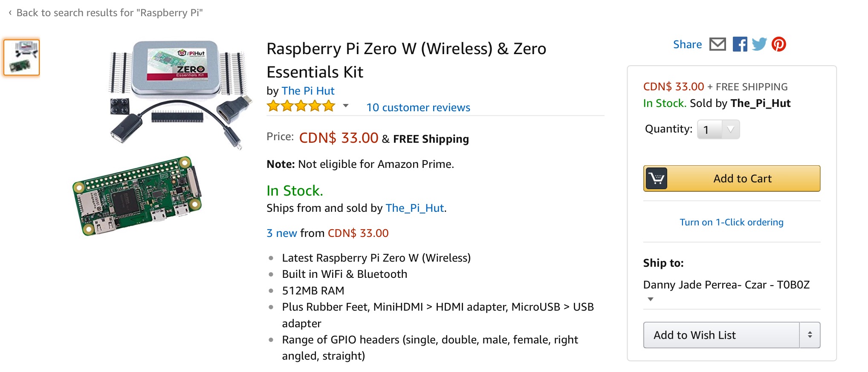Share on Twitter icon
The width and height of the screenshot is (868, 372).
click(x=759, y=44)
